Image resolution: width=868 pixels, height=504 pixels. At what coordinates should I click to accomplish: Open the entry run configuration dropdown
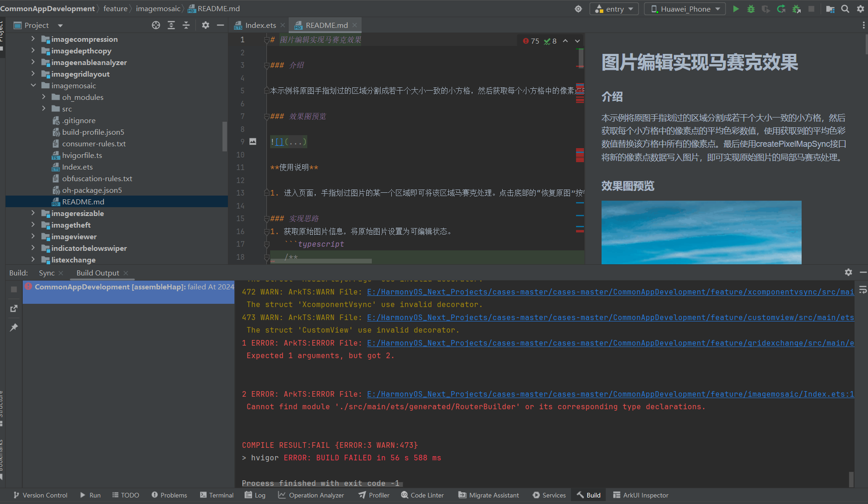pyautogui.click(x=614, y=9)
